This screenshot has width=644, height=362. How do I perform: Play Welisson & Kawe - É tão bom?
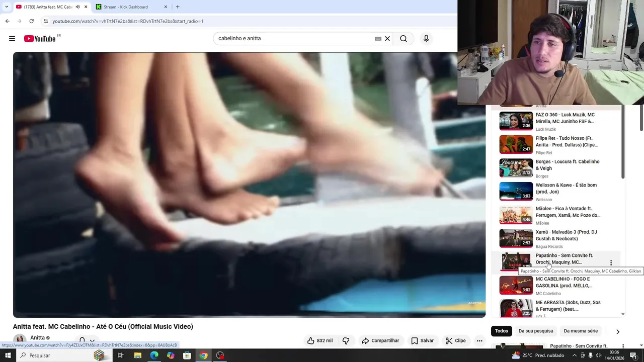pos(556,192)
